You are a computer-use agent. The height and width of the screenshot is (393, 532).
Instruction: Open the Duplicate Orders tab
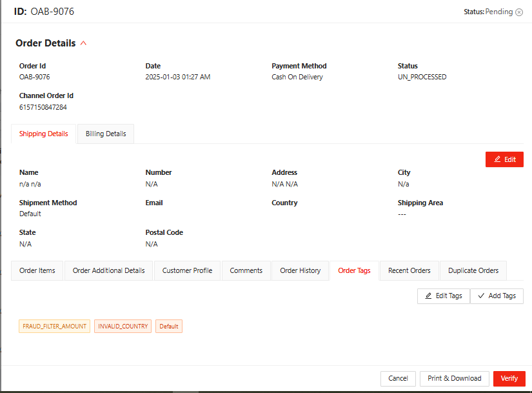[x=473, y=270]
